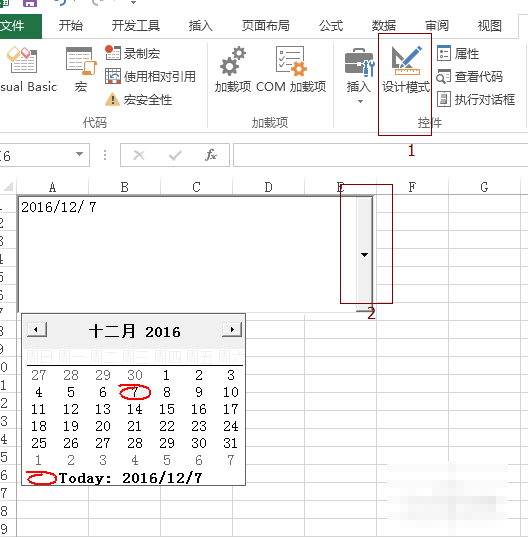Switch to the 数据 tab
This screenshot has height=537, width=528.
tap(384, 26)
